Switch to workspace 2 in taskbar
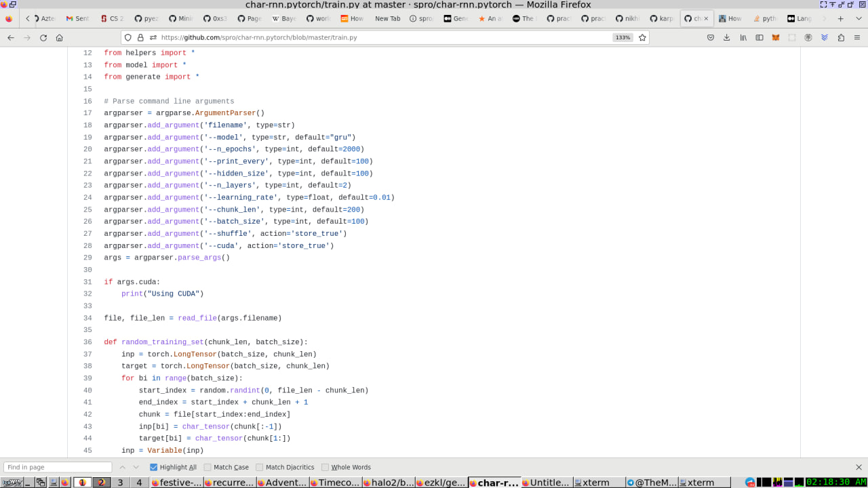Image resolution: width=868 pixels, height=488 pixels. (102, 483)
